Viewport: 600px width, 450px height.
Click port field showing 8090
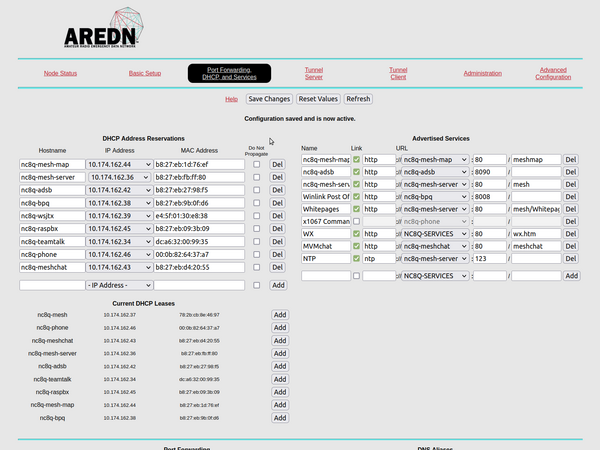(x=489, y=172)
